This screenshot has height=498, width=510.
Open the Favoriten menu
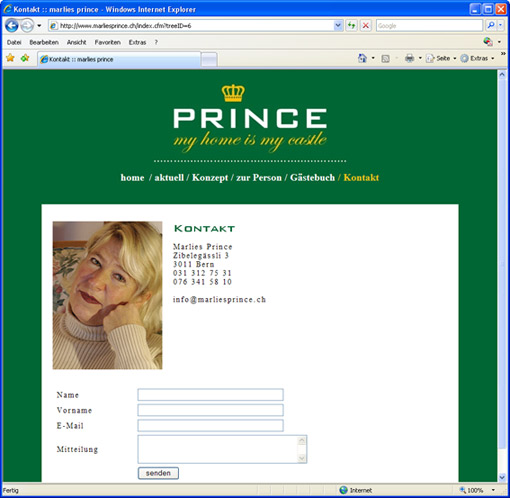coord(107,42)
